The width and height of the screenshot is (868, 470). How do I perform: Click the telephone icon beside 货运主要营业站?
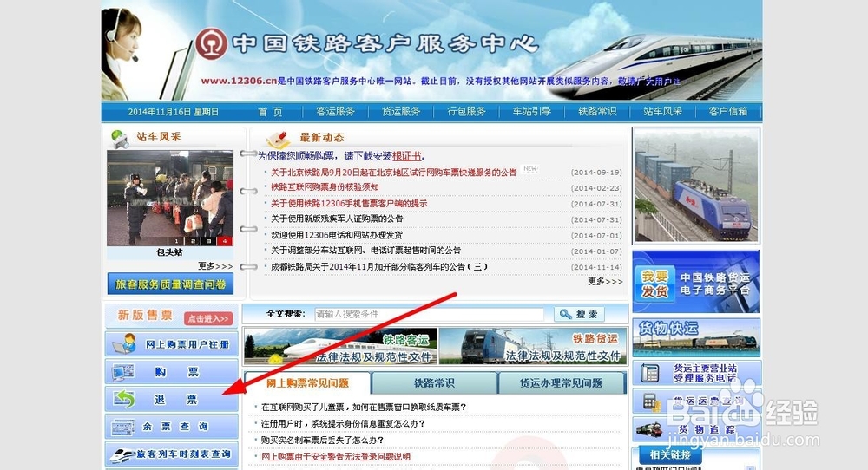649,374
